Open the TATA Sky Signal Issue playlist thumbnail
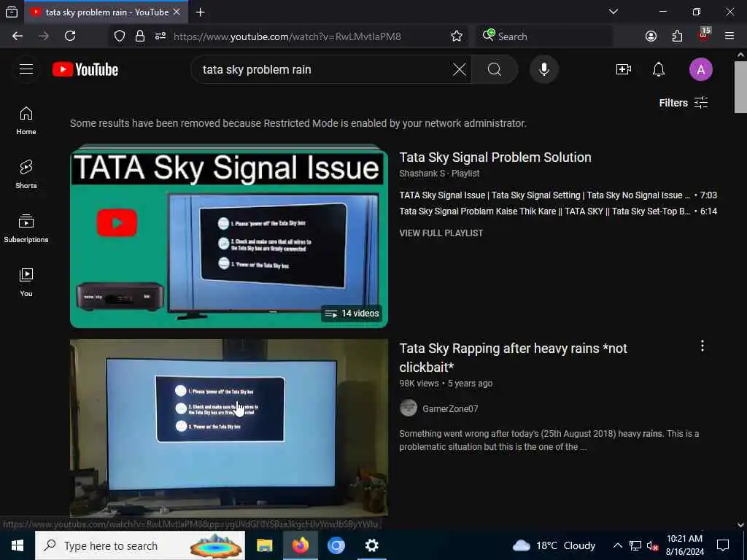The height and width of the screenshot is (560, 747). click(x=229, y=236)
